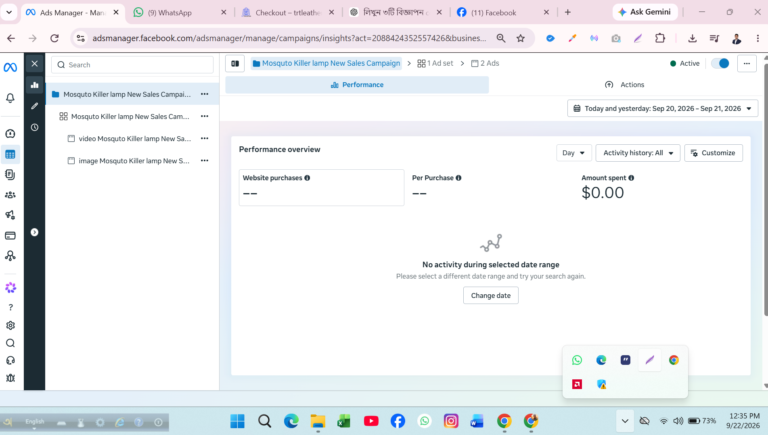Image resolution: width=768 pixels, height=435 pixels.
Task: Select Website purchases metric card
Action: [322, 187]
